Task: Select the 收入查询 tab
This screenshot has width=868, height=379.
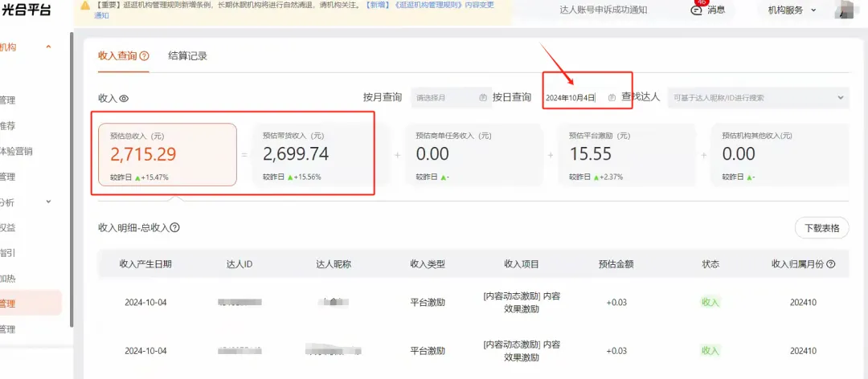Action: (x=117, y=56)
